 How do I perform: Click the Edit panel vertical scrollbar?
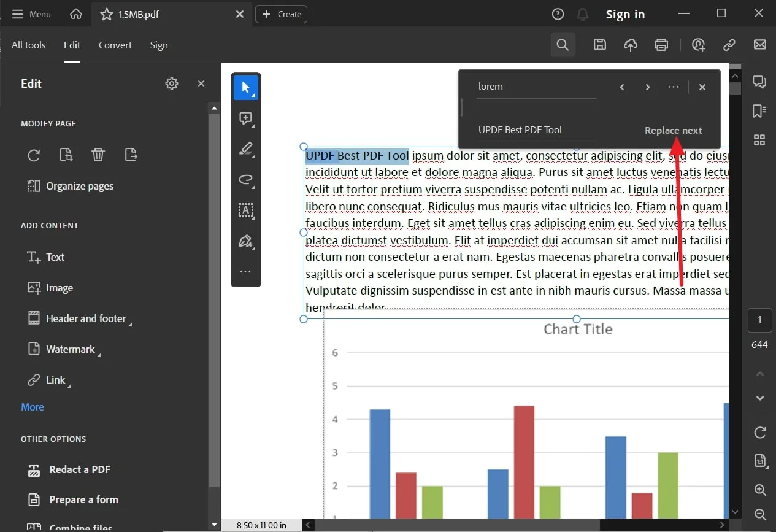[x=213, y=301]
